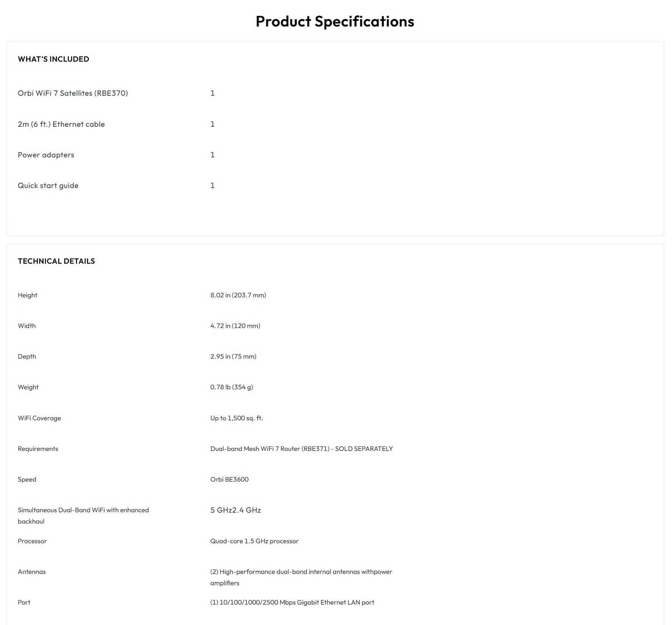672x625 pixels.
Task: Click the TECHNICAL DETAILS section title
Action: [x=56, y=261]
